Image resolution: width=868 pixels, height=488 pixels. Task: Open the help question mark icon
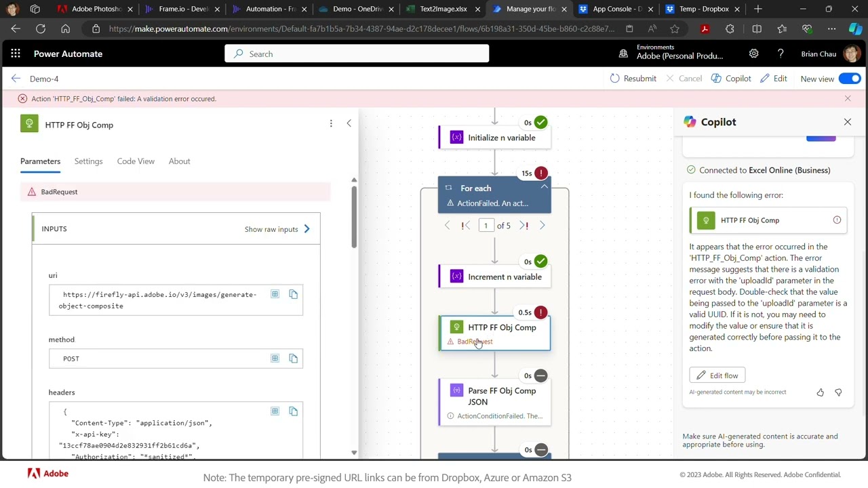click(x=781, y=54)
